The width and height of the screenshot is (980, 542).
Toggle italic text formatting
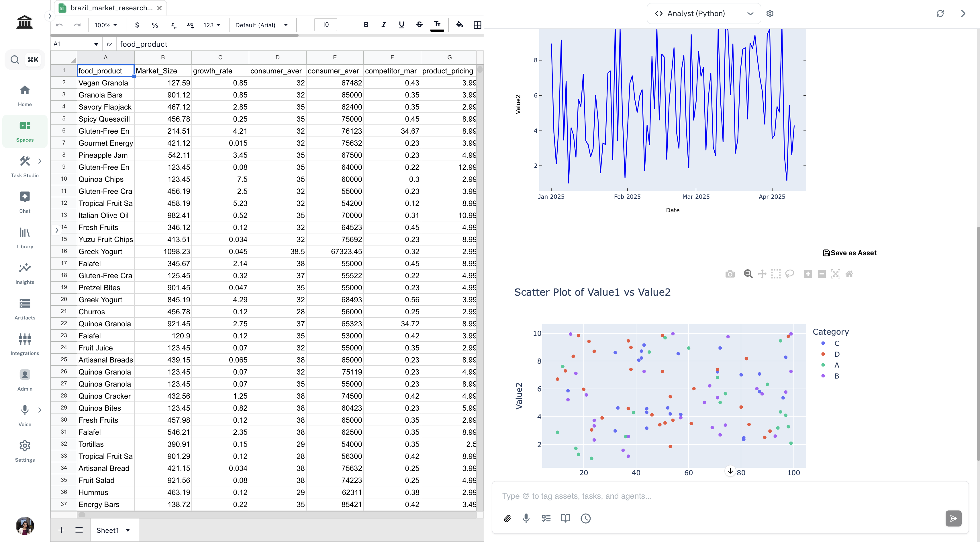[x=384, y=25]
